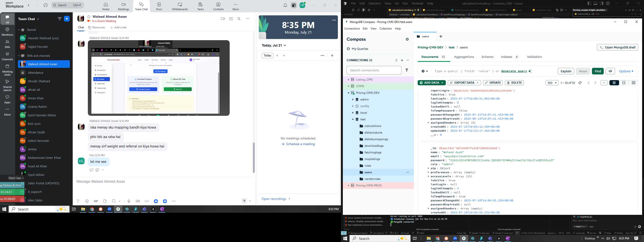Toggle the query code view button in Compass
This screenshot has width=644, height=242.
click(610, 71)
